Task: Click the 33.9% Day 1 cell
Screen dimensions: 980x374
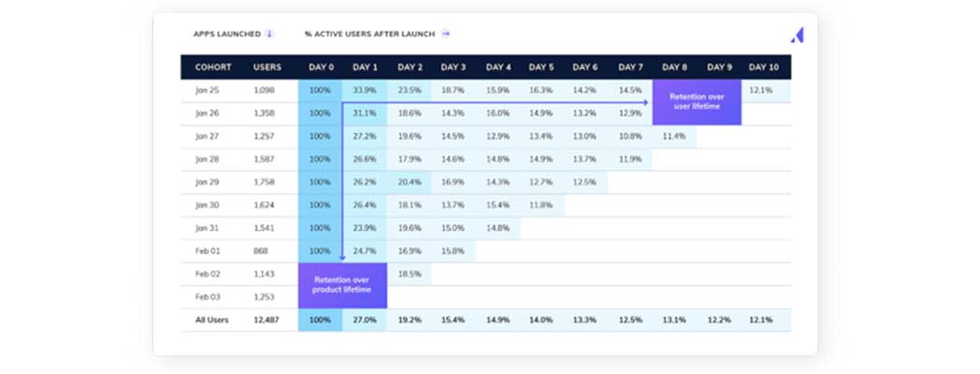Action: click(365, 91)
